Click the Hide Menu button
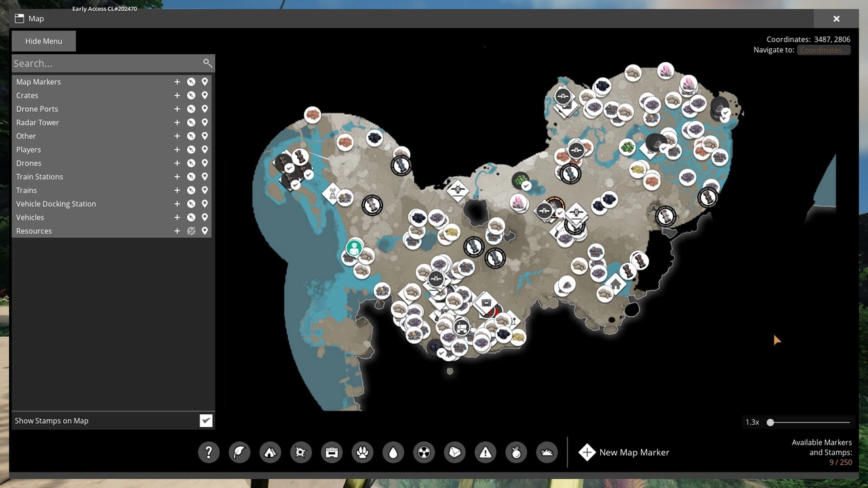The image size is (868, 488). click(43, 41)
